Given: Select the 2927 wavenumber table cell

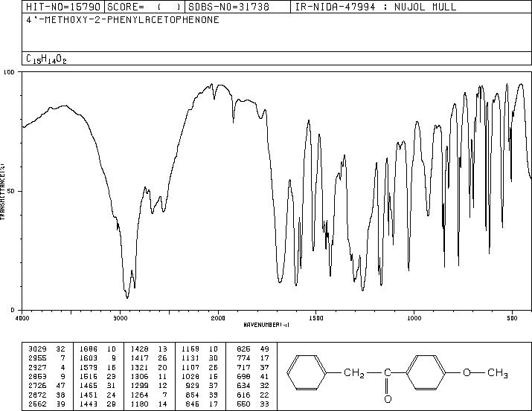Looking at the screenshot, I should pos(38,367).
